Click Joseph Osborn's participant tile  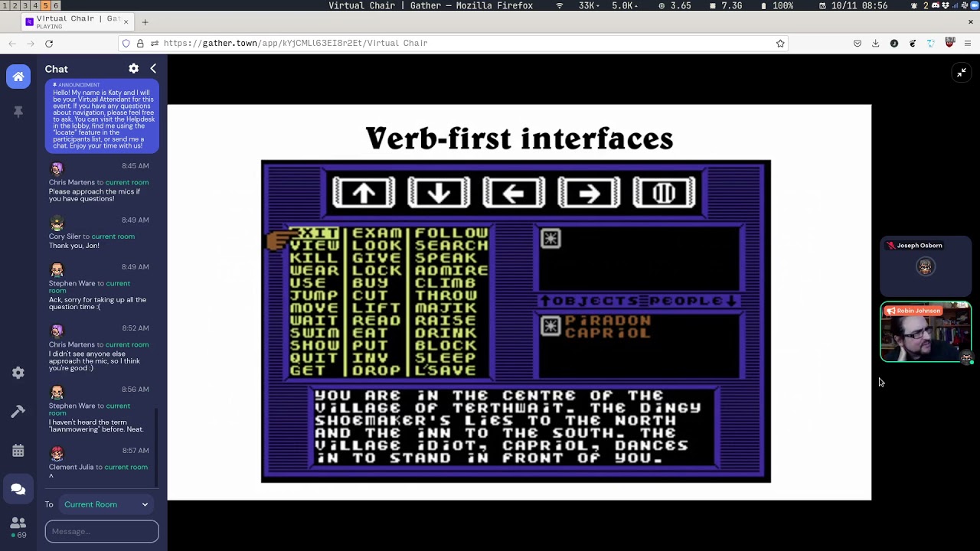pos(926,266)
